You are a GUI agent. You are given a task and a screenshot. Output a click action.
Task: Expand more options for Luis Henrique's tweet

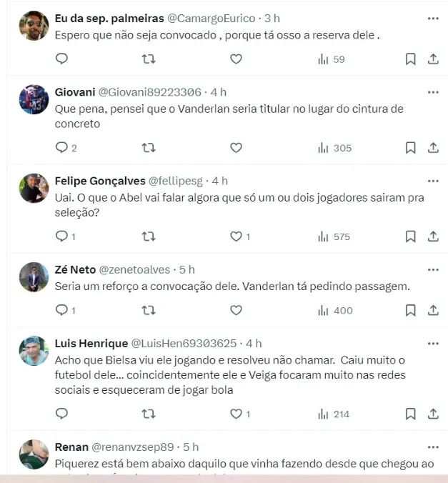(x=433, y=344)
